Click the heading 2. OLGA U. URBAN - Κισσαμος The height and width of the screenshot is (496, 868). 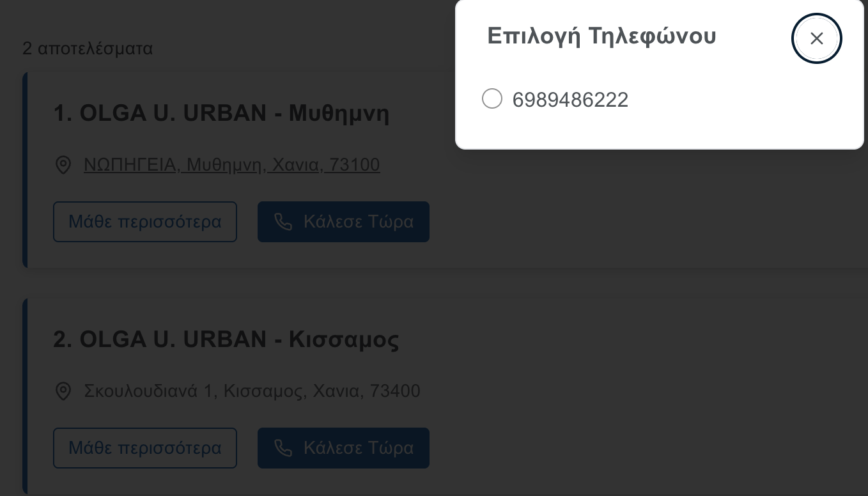coord(226,339)
